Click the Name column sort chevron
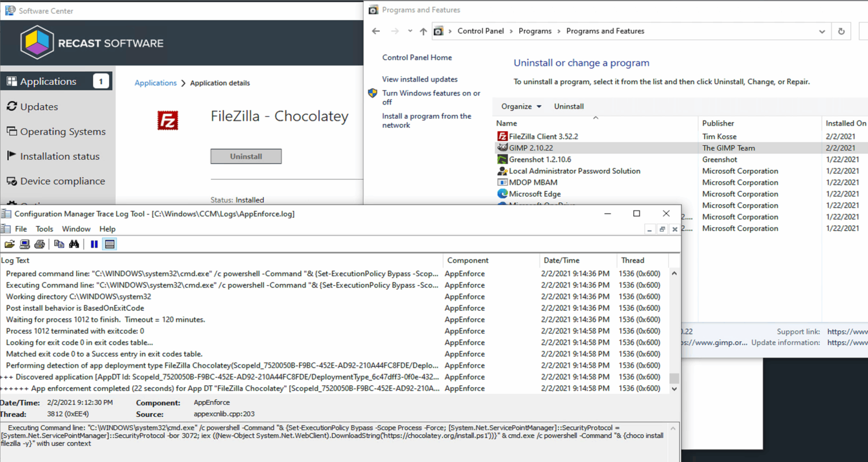 (x=596, y=118)
